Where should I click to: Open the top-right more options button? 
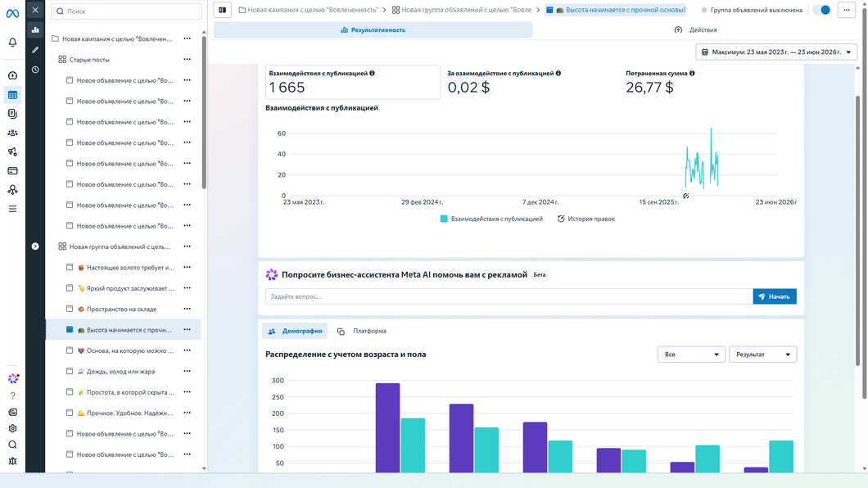pyautogui.click(x=847, y=10)
